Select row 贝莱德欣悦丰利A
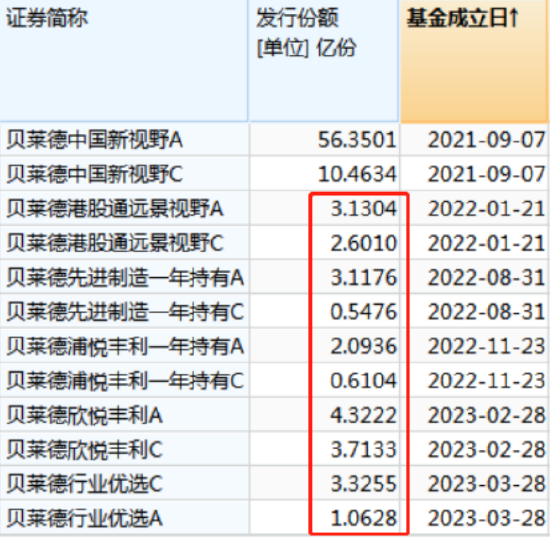 275,415
